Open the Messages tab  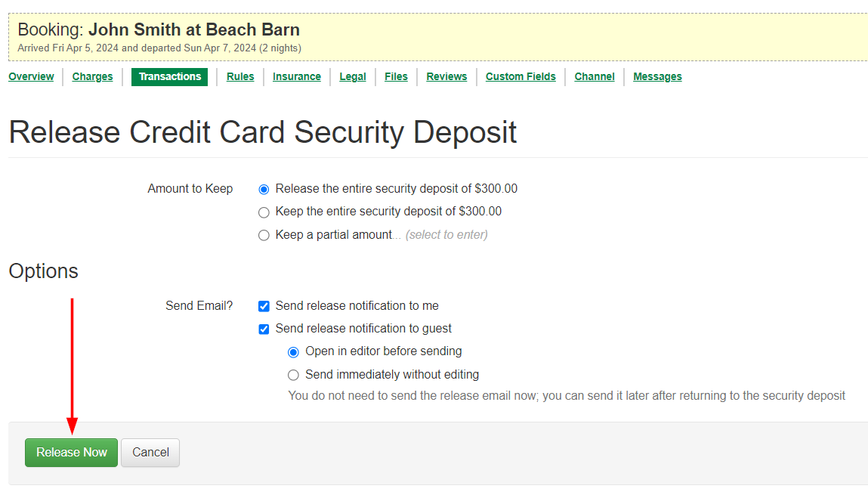click(x=657, y=76)
